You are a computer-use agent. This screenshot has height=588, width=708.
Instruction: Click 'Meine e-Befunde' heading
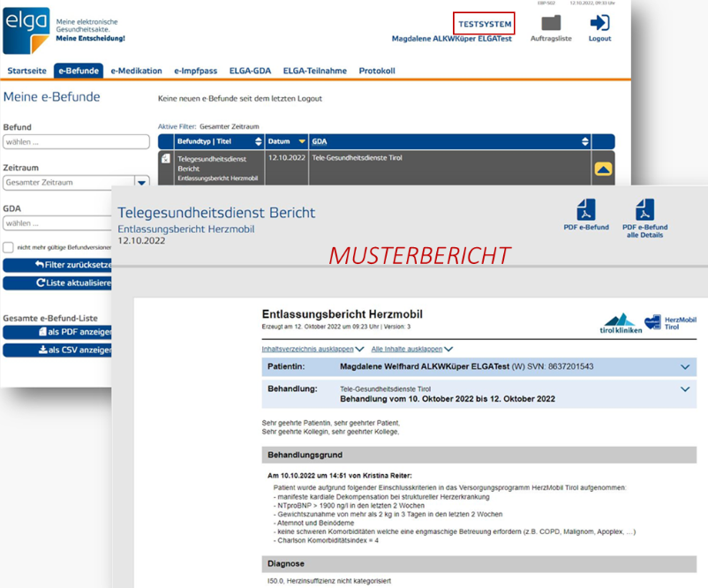pos(51,96)
